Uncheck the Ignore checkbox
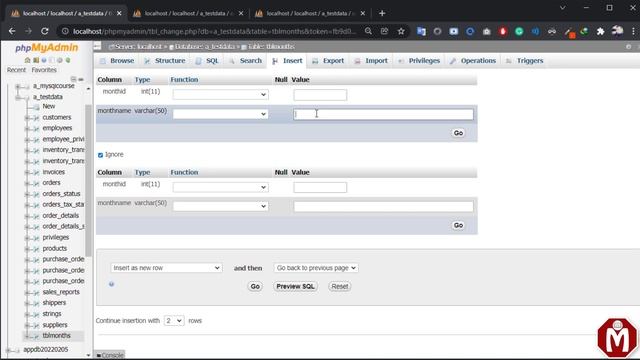This screenshot has height=360, width=640. click(100, 155)
